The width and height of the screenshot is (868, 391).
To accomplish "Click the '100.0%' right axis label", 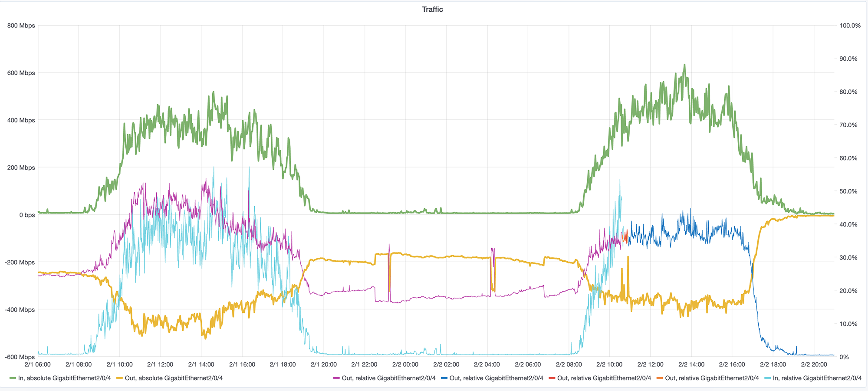I will (x=850, y=26).
